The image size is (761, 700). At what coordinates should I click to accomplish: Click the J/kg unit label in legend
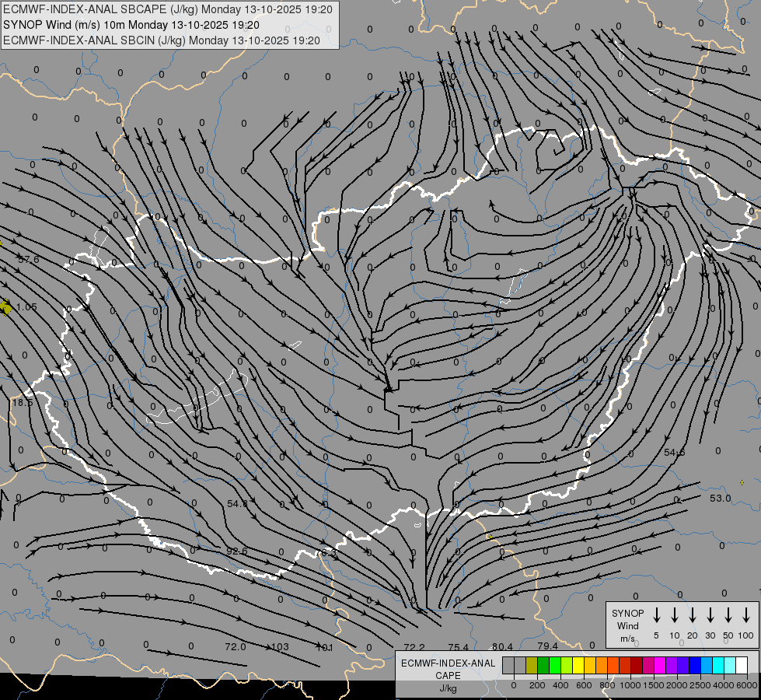(448, 688)
